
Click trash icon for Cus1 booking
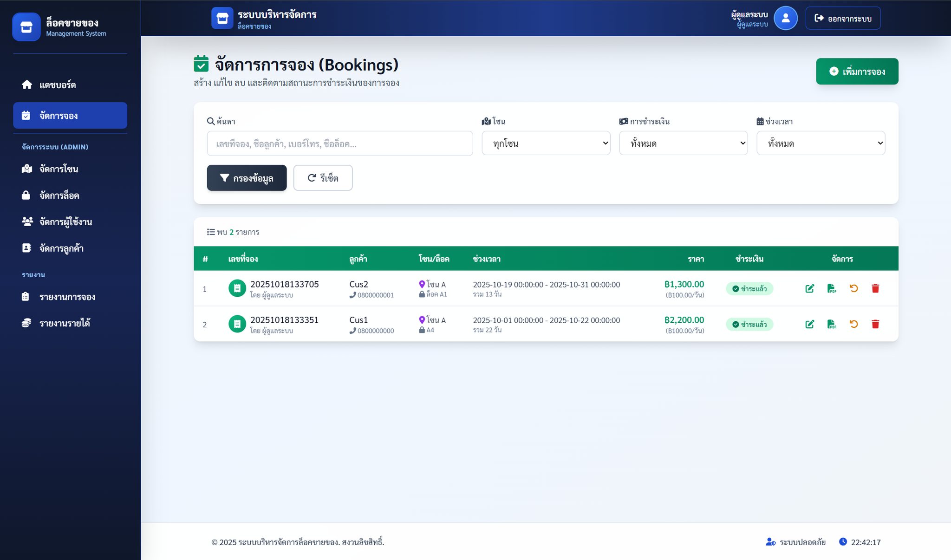pyautogui.click(x=875, y=324)
